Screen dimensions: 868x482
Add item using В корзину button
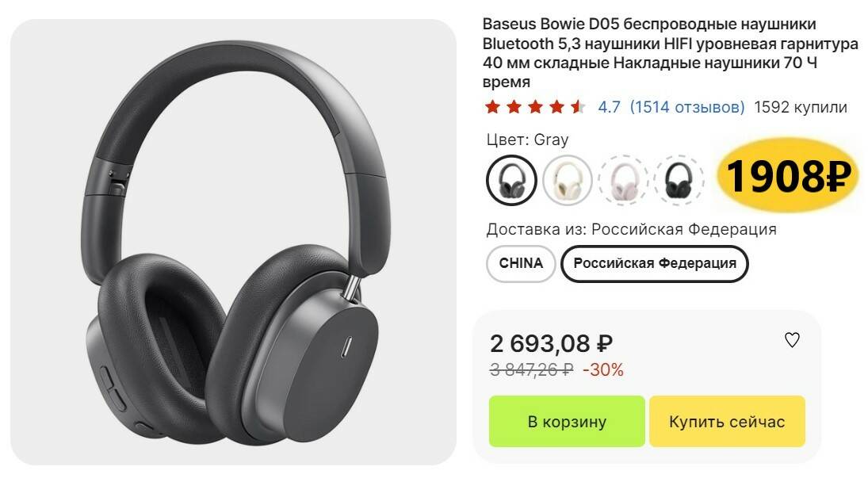pos(567,421)
